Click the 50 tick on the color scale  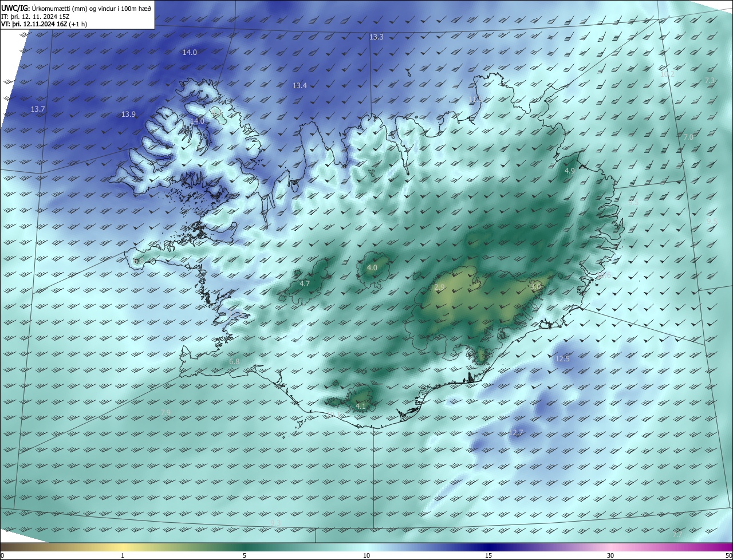coord(728,555)
